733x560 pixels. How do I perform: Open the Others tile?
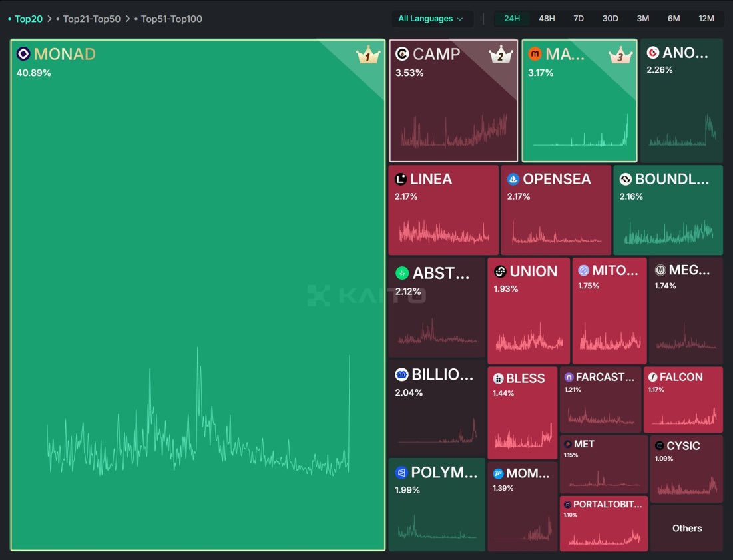click(x=686, y=528)
